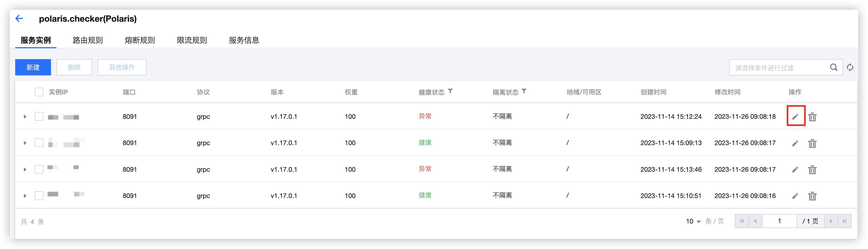This screenshot has height=249, width=868.
Task: Jump to the last page
Action: (844, 221)
